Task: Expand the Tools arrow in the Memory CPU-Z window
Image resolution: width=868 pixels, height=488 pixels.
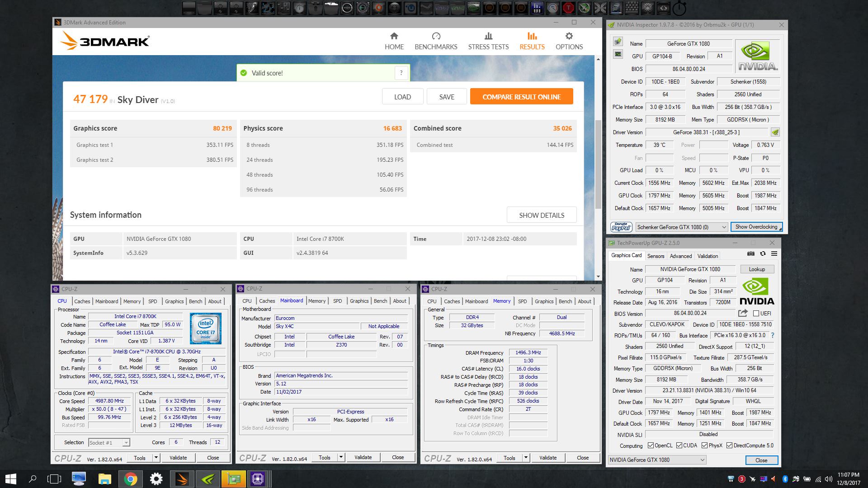Action: click(526, 458)
